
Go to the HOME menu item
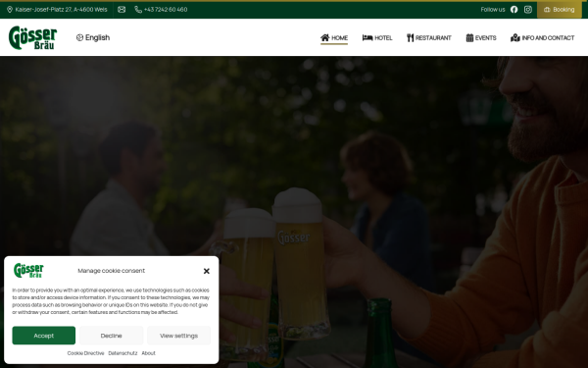[x=334, y=38]
